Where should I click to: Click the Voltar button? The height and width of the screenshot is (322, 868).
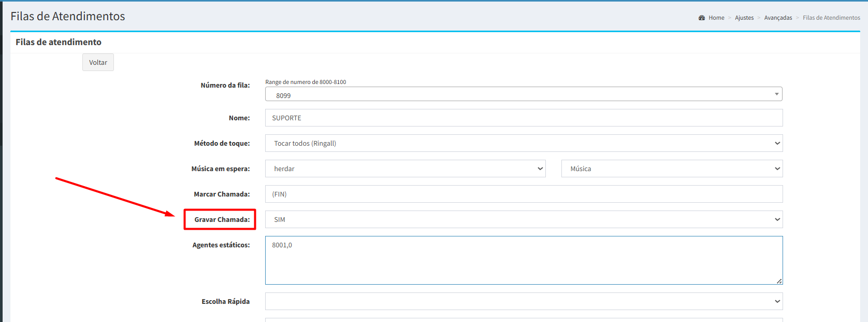(98, 62)
